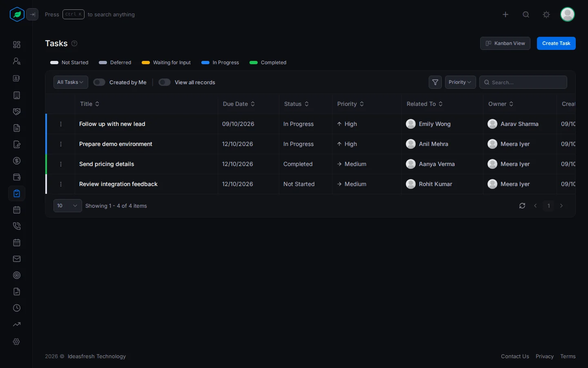This screenshot has width=588, height=368.
Task: Open the document-with-pencil sidebar icon
Action: tap(17, 144)
